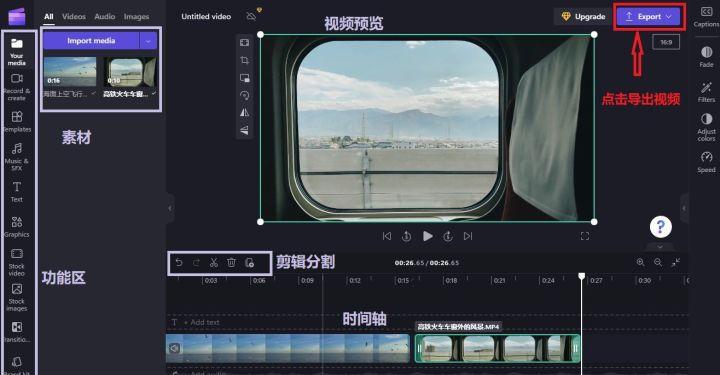Open the 16:9 aspect ratio selector
This screenshot has height=375, width=720.
tap(666, 42)
